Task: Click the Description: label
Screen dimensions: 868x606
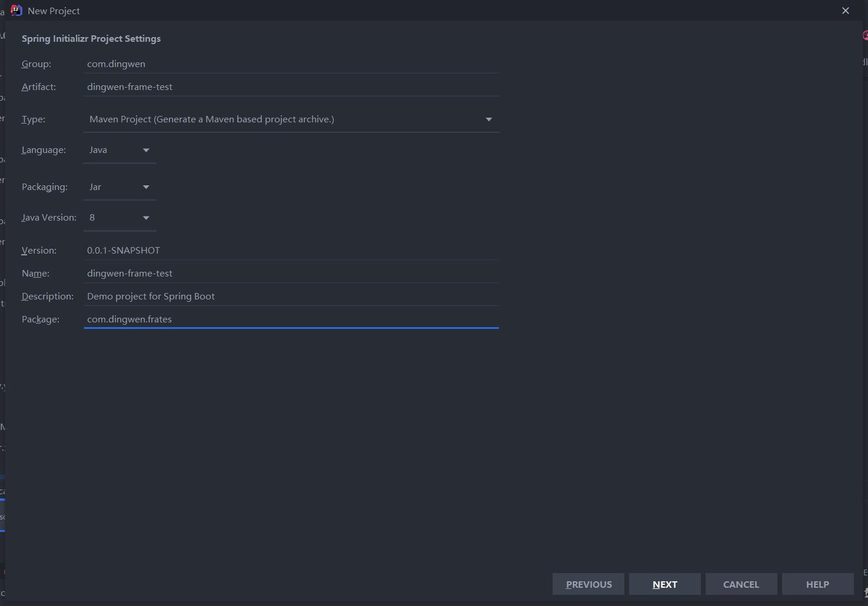Action: pyautogui.click(x=48, y=296)
